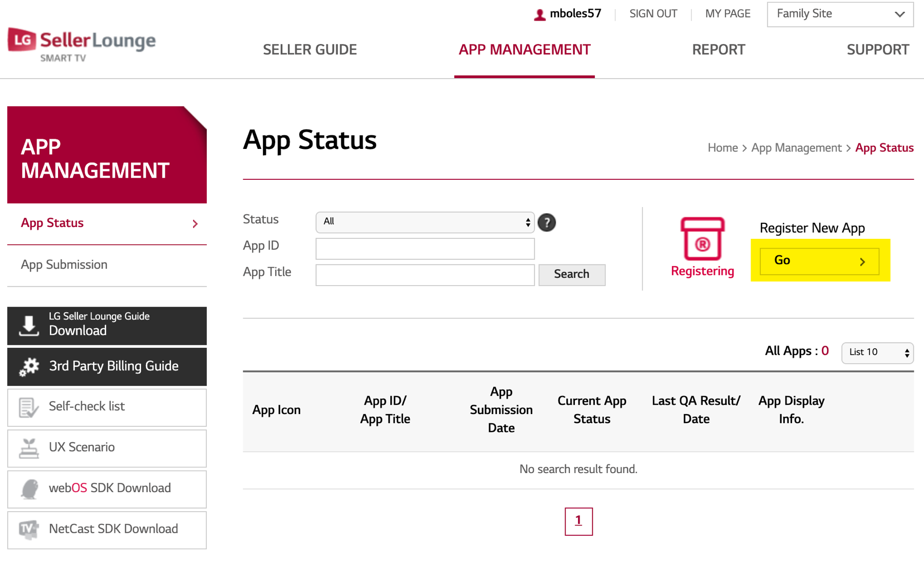924x563 pixels.
Task: Click the Self-check list checklist icon
Action: [29, 407]
